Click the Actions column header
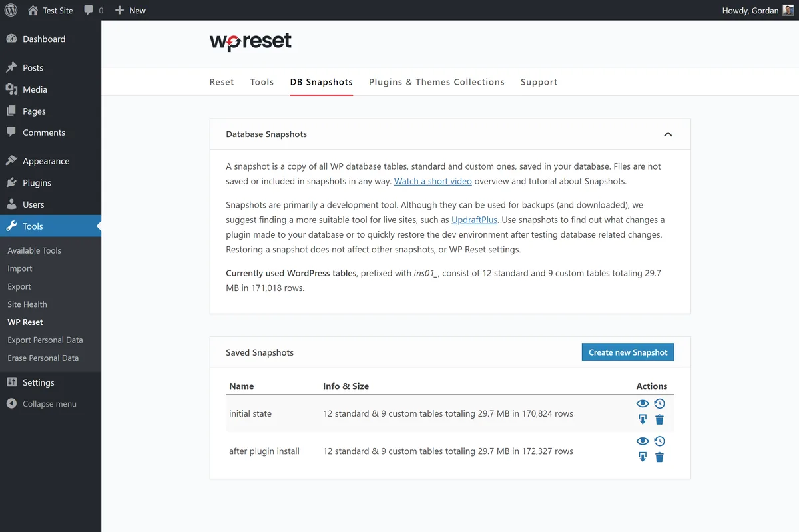 coord(651,386)
